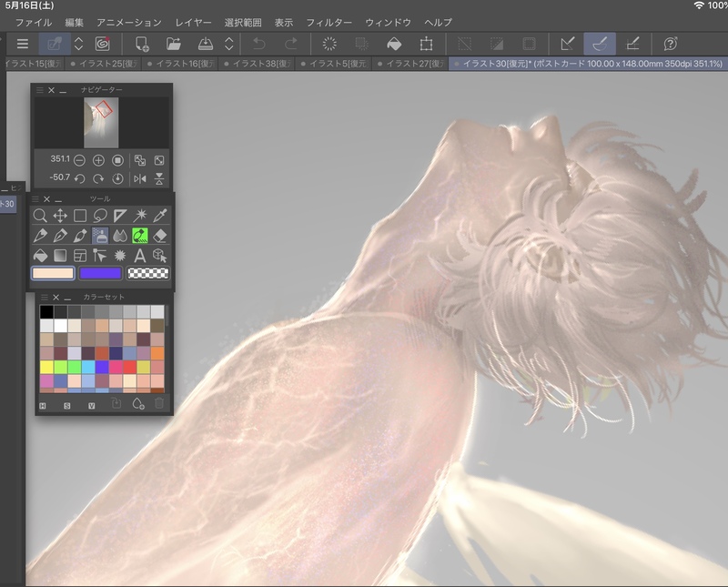The image size is (728, 587).
Task: Select the lasso selection tool
Action: (x=100, y=216)
